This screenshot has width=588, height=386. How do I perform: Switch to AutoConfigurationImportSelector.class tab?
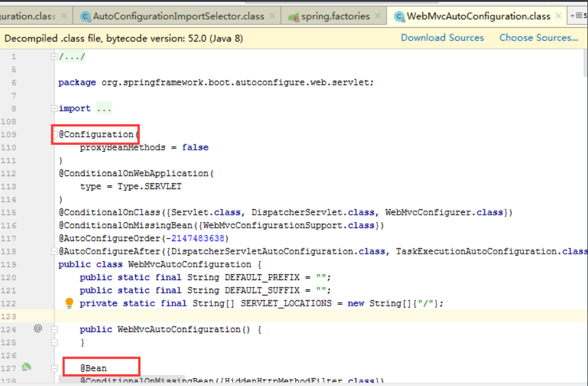point(178,16)
